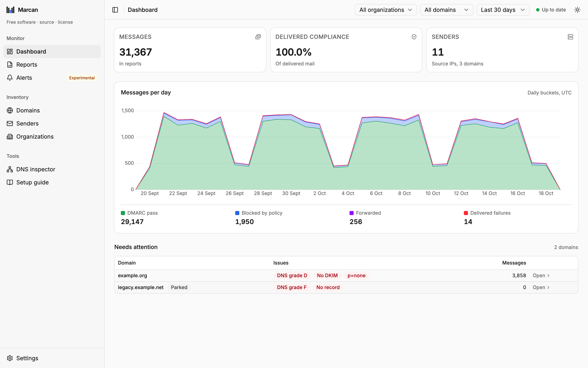This screenshot has height=368, width=588.
Task: Click the Setup guide book icon
Action: click(x=10, y=182)
